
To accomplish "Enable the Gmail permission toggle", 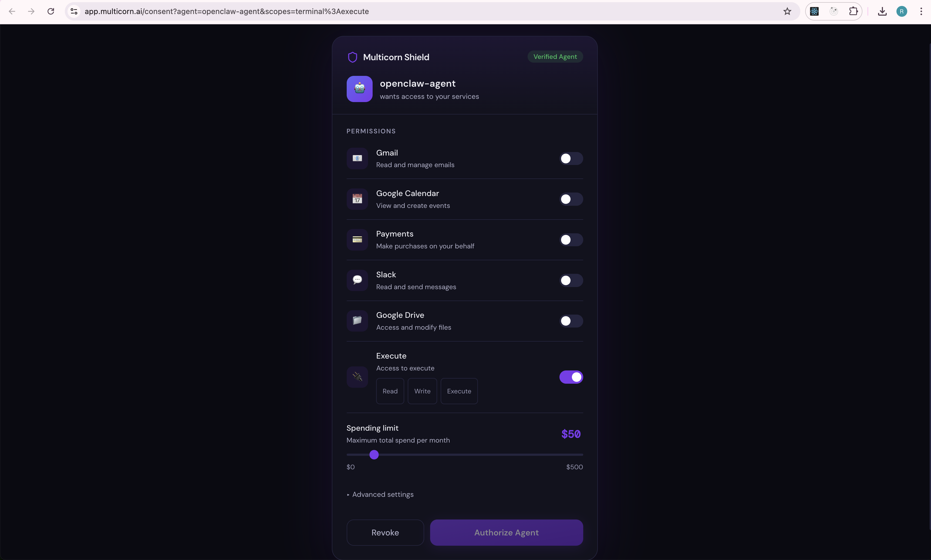I will (x=571, y=158).
